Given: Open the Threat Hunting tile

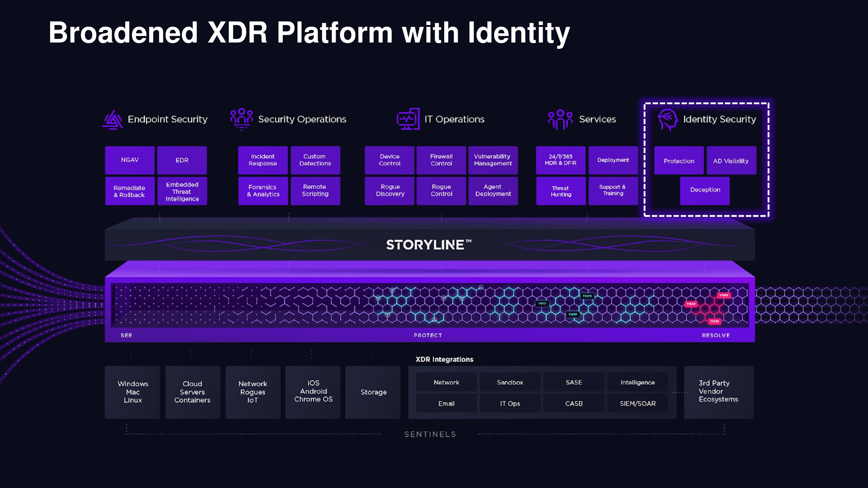Looking at the screenshot, I should (x=561, y=191).
